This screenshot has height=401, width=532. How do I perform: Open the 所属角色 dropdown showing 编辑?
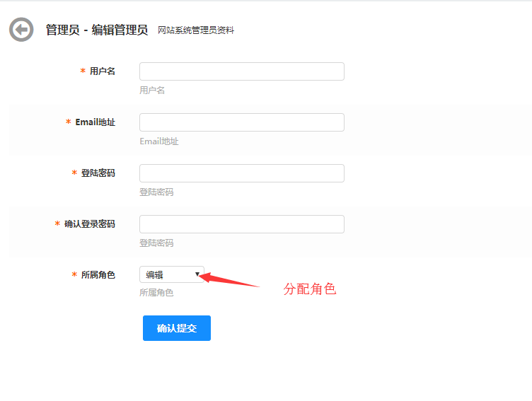[172, 274]
